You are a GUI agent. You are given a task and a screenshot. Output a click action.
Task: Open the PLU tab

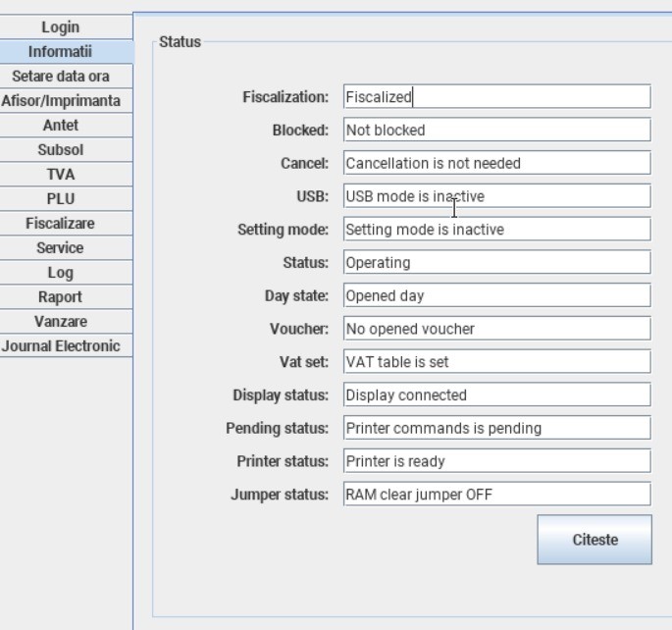(66, 199)
